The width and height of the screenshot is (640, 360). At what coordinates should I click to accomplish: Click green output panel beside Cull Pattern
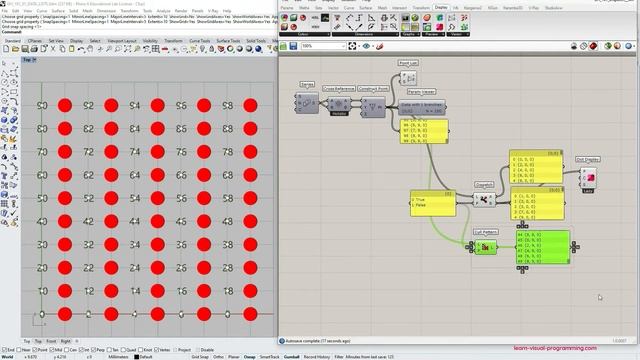(x=543, y=247)
